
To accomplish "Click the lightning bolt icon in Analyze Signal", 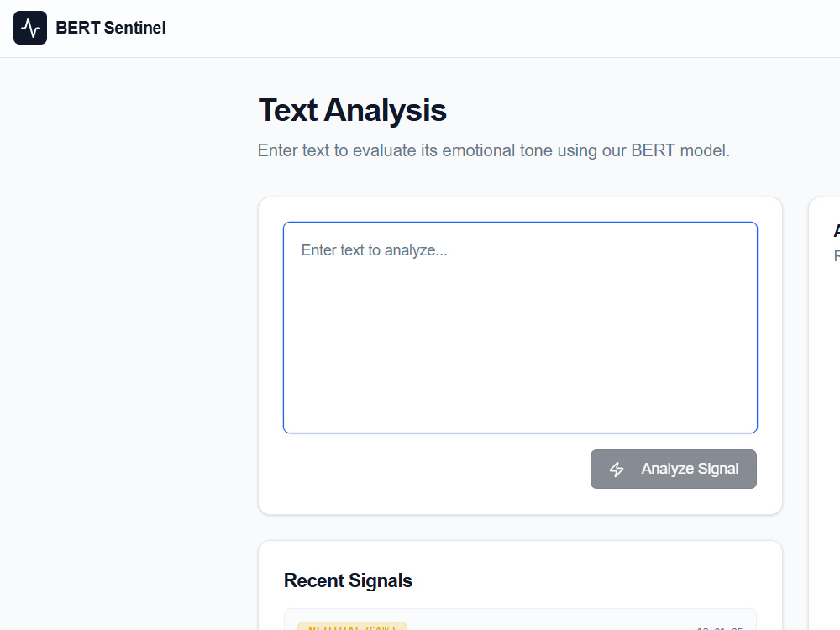I will click(x=617, y=470).
